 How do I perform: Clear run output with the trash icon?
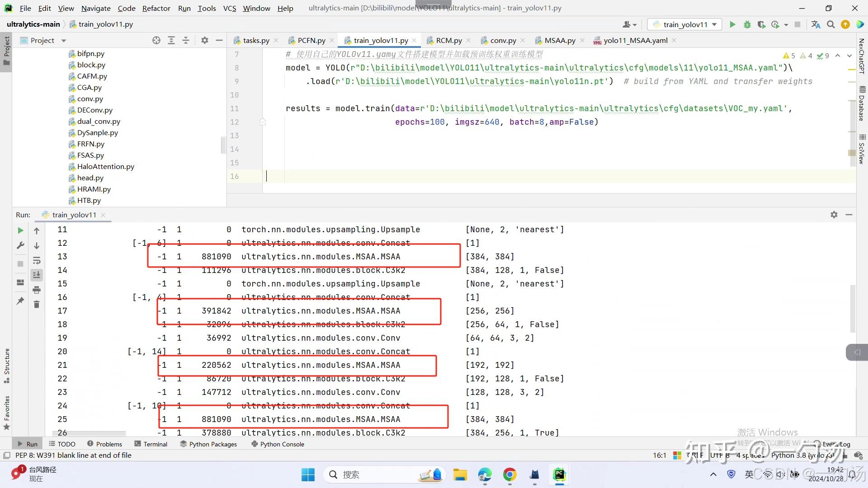click(x=37, y=305)
